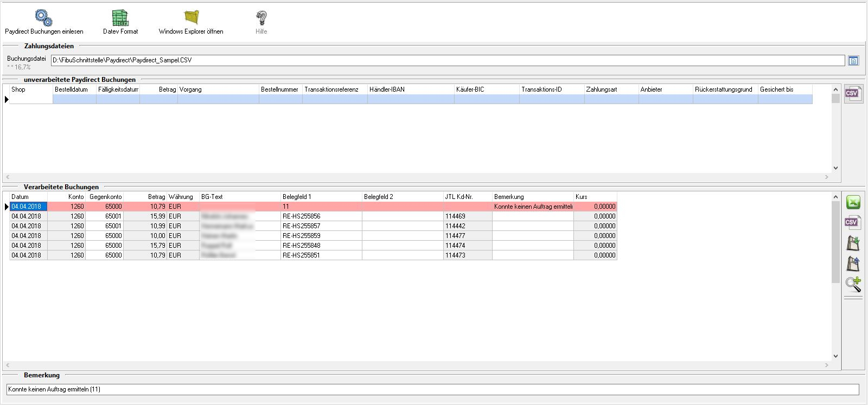The image size is (868, 405).
Task: Open the Hilfe question mark icon
Action: coord(261,18)
